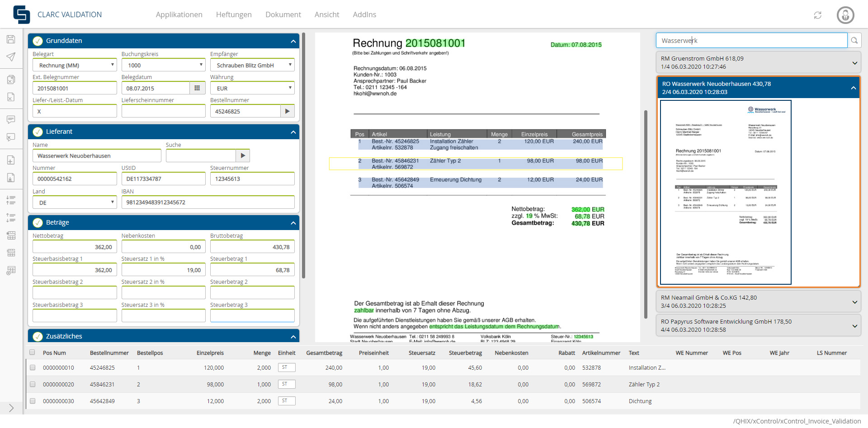The height and width of the screenshot is (428, 868).
Task: Click the refresh icon in header
Action: pyautogui.click(x=817, y=15)
